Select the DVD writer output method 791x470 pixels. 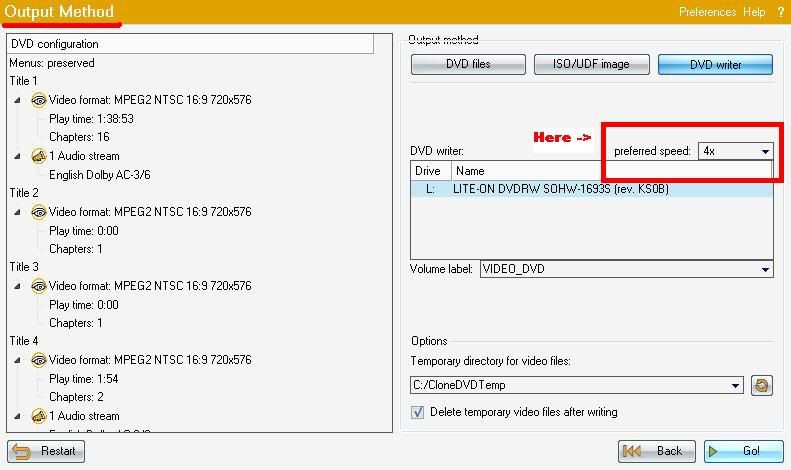click(x=715, y=64)
